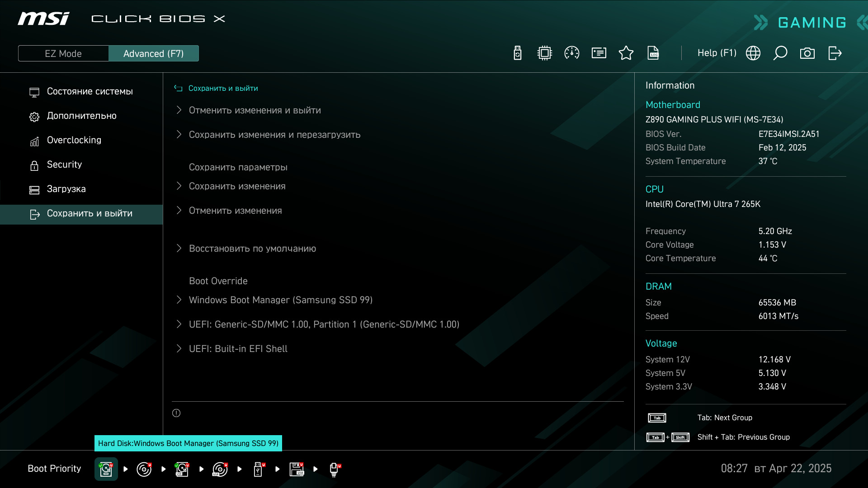Select the CD/DVD boot priority icon
This screenshot has height=488, width=868.
[144, 469]
